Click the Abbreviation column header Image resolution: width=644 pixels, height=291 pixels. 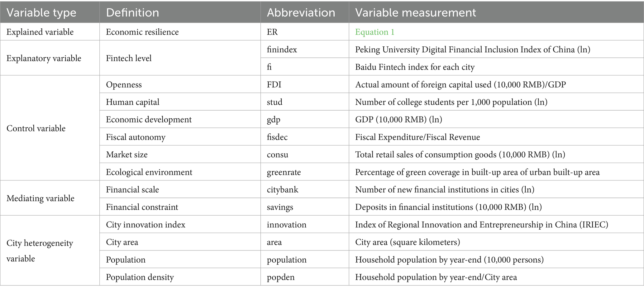pos(301,12)
